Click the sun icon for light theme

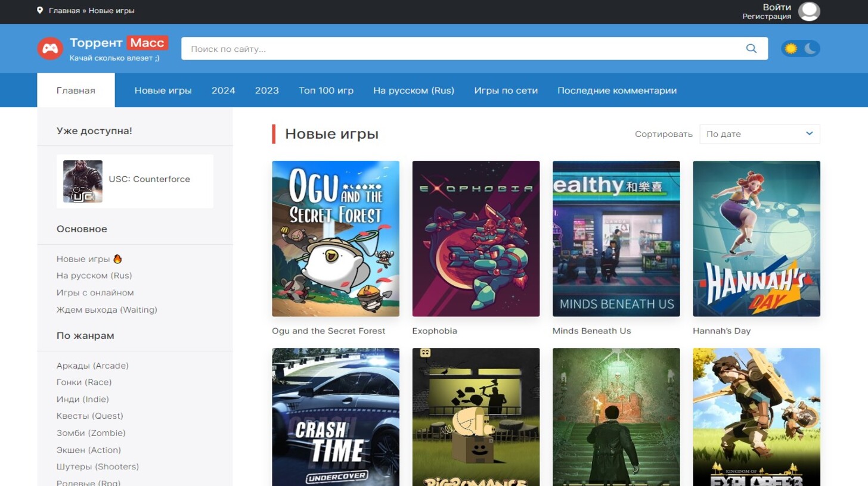(x=791, y=49)
